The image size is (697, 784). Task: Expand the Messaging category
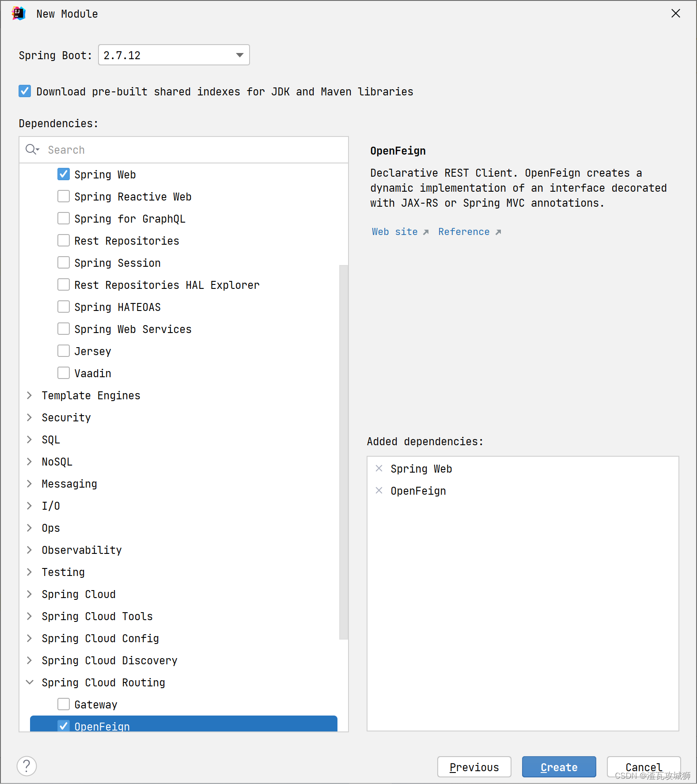[x=30, y=484]
